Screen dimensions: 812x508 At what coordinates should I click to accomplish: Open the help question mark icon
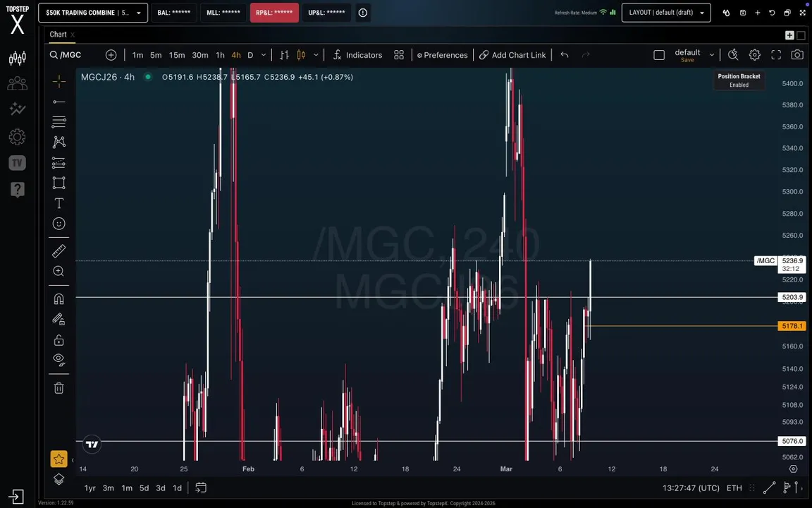(17, 189)
